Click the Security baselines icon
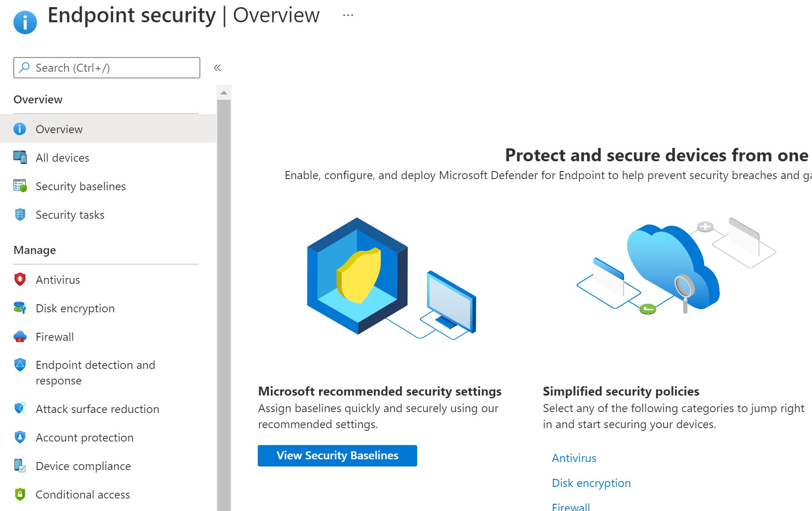The height and width of the screenshot is (511, 812). coord(20,186)
